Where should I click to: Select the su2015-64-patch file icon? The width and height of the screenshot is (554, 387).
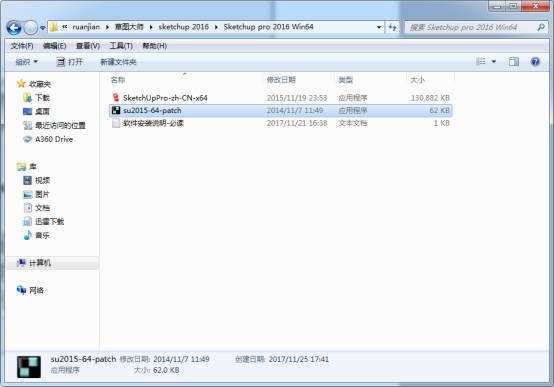tap(116, 110)
